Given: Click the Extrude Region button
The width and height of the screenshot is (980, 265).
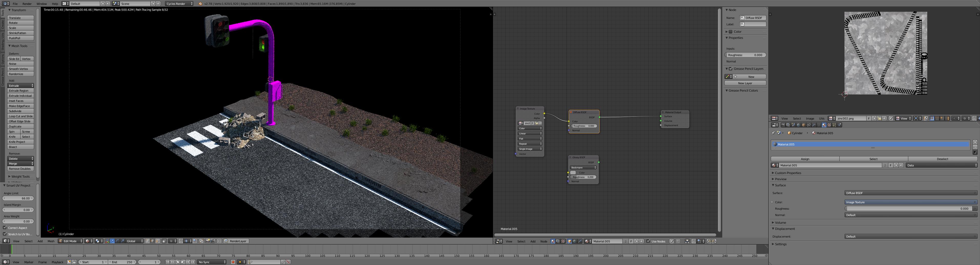Looking at the screenshot, I should click(x=21, y=91).
